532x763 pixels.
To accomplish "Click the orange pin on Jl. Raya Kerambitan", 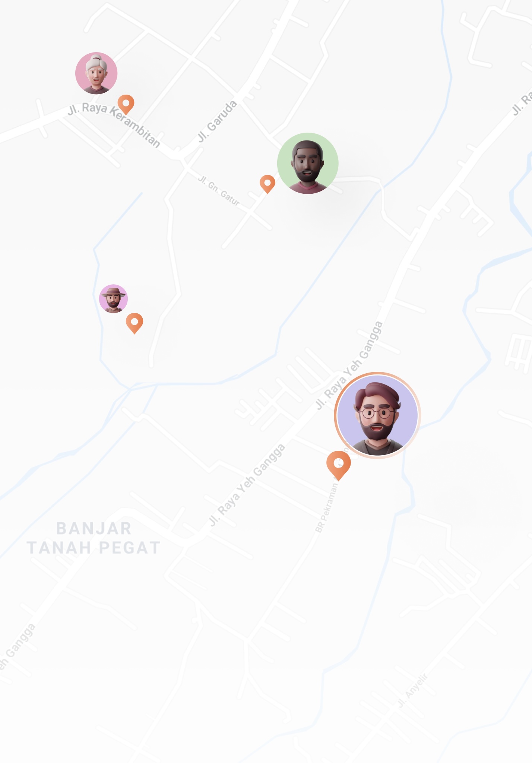I will point(126,104).
